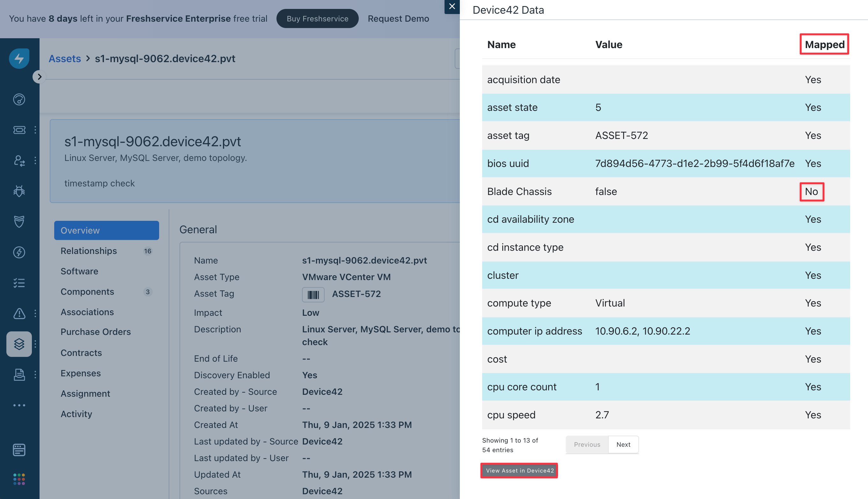Screen dimensions: 868x499
Task: Open the dashboard gauge icon in sidebar
Action: 19,99
